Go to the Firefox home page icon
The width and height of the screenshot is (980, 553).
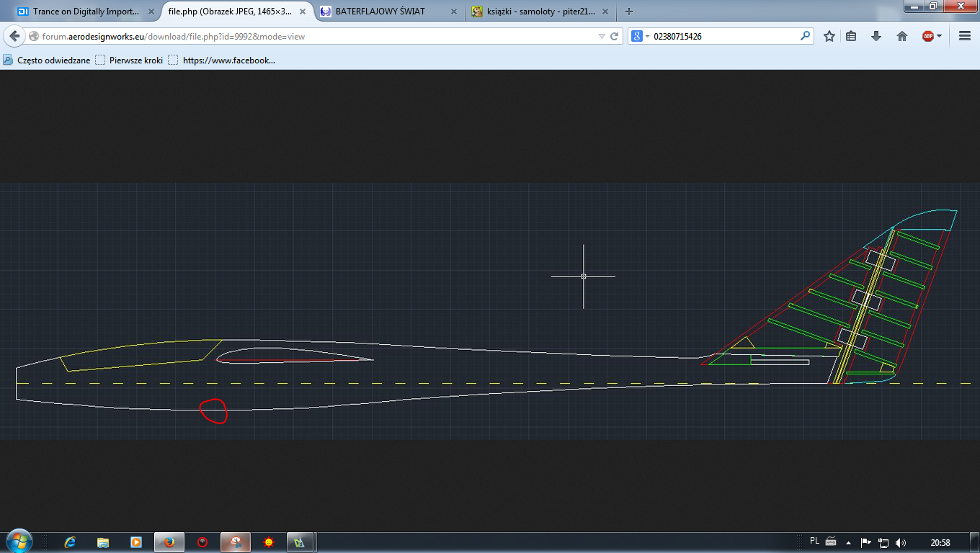(x=901, y=36)
